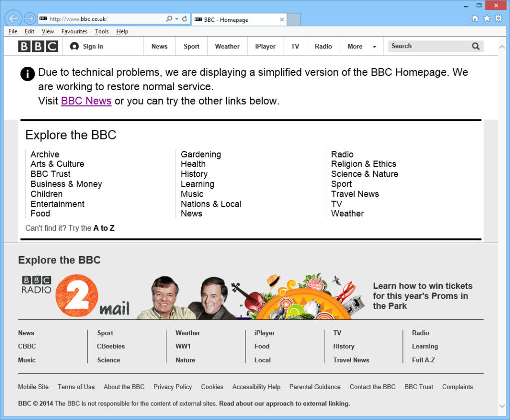The width and height of the screenshot is (510, 420).
Task: Open Travel News in Explore list
Action: click(355, 194)
